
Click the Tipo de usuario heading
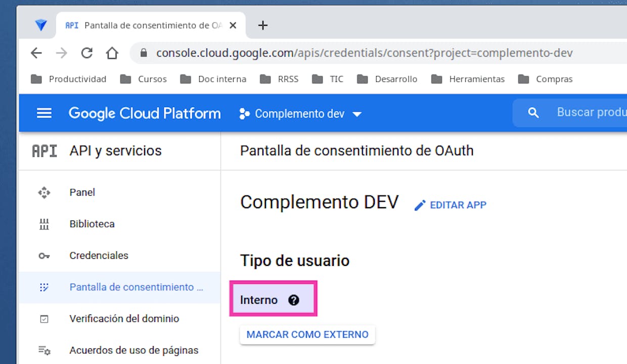295,261
